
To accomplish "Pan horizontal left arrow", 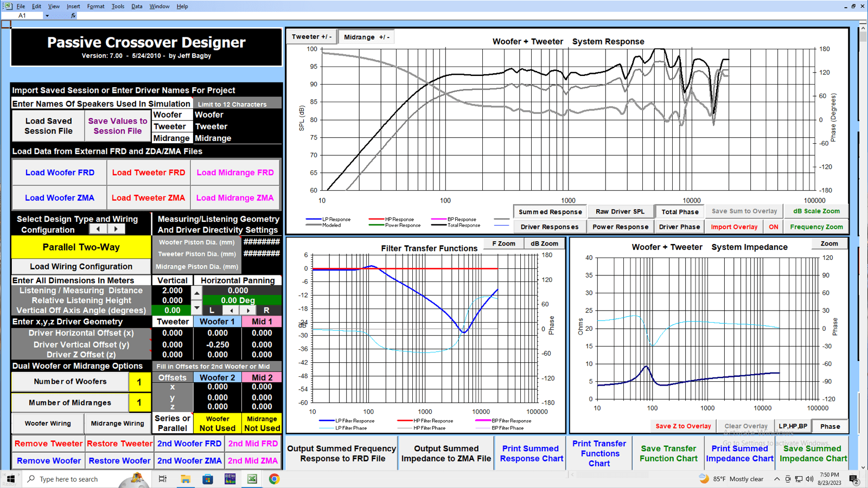I will (231, 310).
